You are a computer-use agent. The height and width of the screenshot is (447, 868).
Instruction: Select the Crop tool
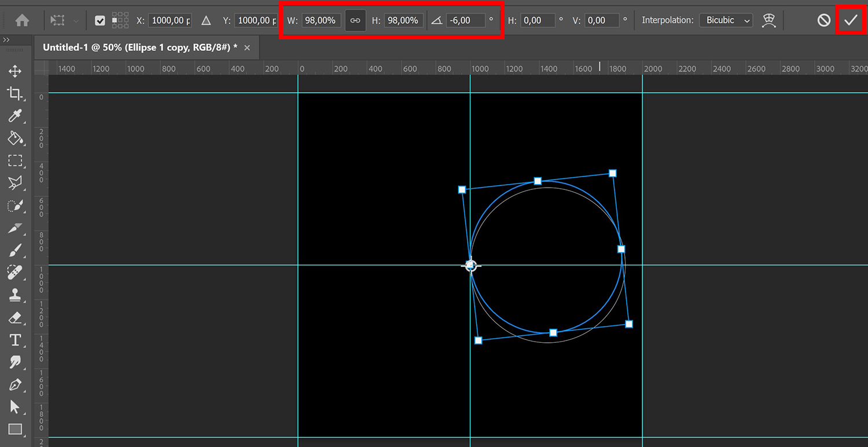coord(16,93)
